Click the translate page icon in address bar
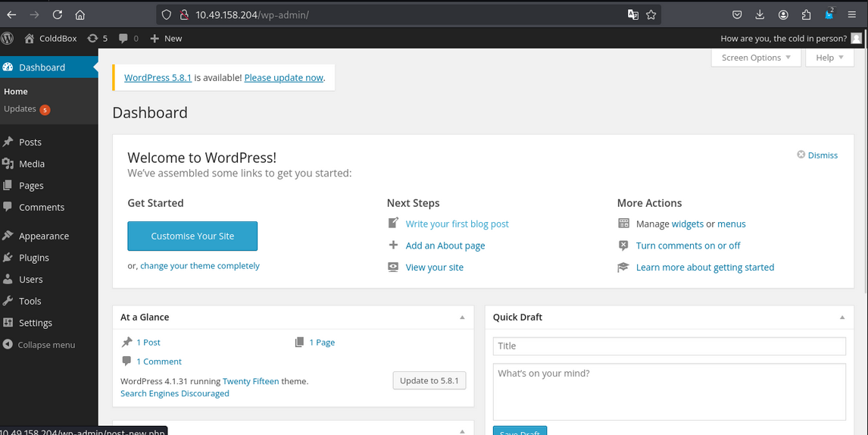 pyautogui.click(x=632, y=14)
